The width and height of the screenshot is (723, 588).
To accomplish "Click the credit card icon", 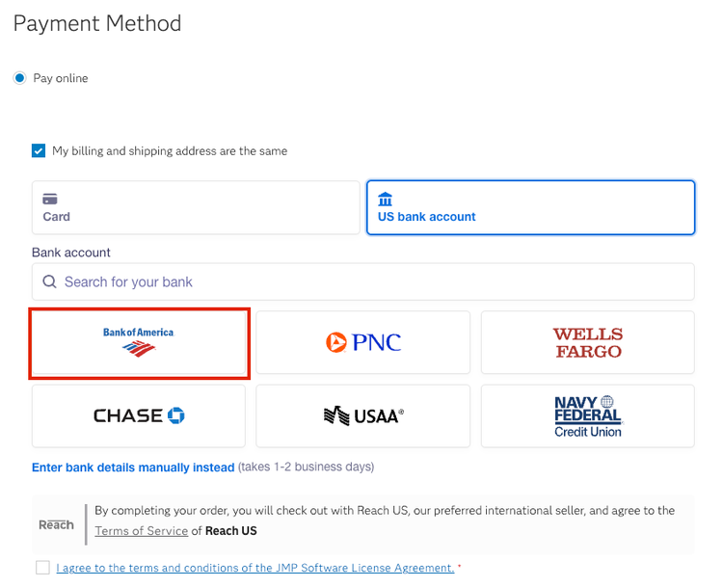I will coord(50,199).
